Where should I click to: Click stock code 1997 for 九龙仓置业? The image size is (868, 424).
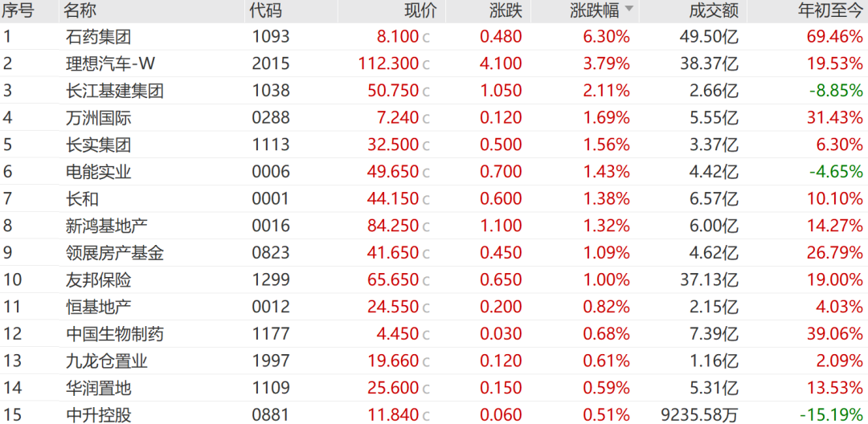click(x=270, y=361)
